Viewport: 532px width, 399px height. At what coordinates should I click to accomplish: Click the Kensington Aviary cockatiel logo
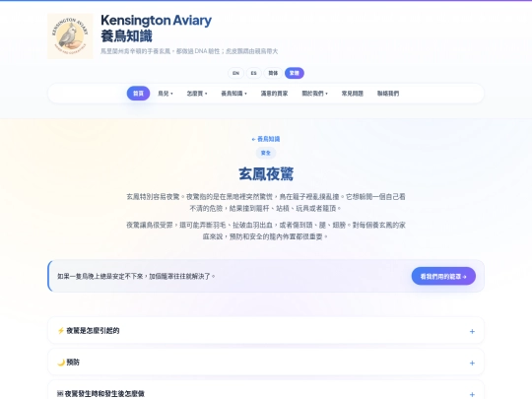(70, 36)
